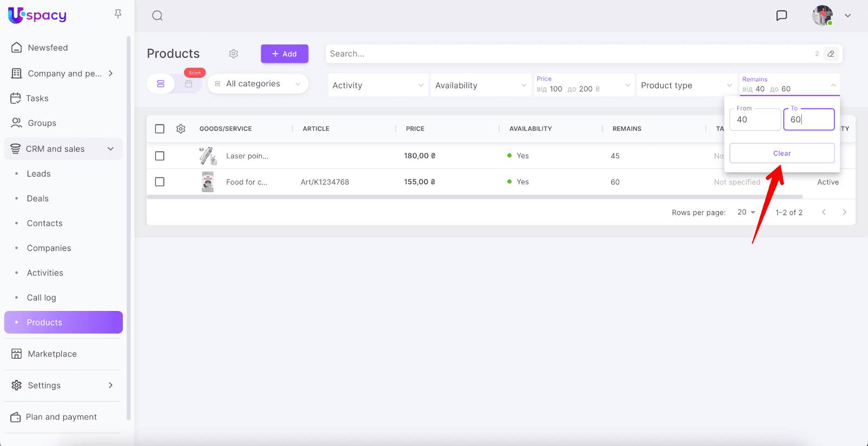Pin the sidebar with the pin icon

point(118,14)
